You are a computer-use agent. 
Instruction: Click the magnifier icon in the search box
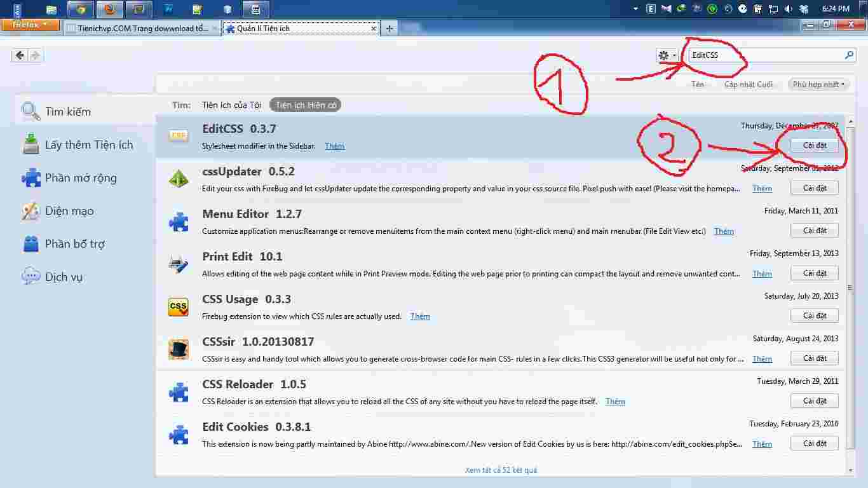click(849, 55)
